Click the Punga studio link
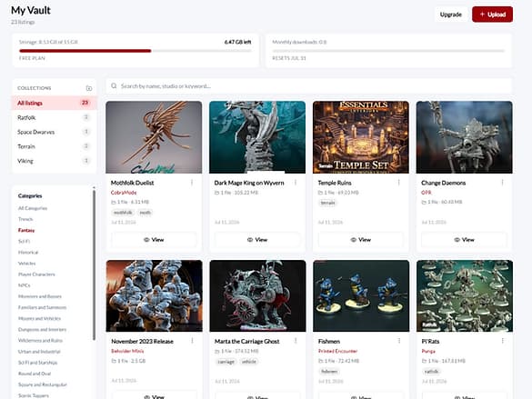 [428, 351]
